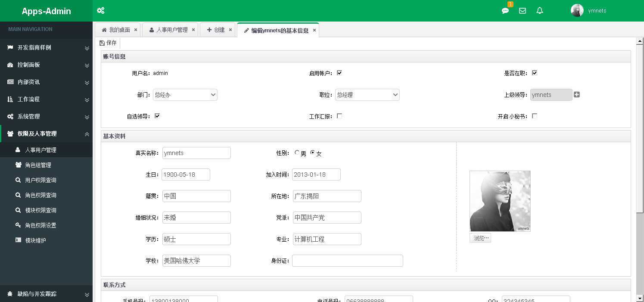This screenshot has height=302, width=644.
Task: Click the ymnets username in the header
Action: (597, 11)
